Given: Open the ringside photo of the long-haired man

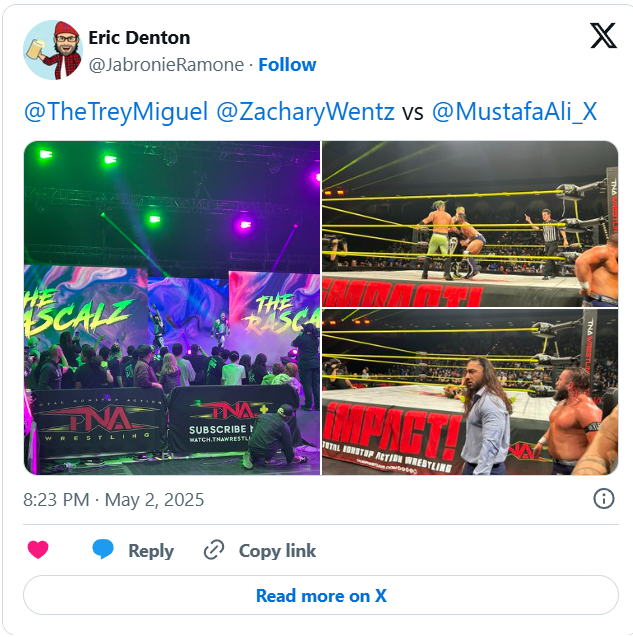Looking at the screenshot, I should (x=470, y=392).
